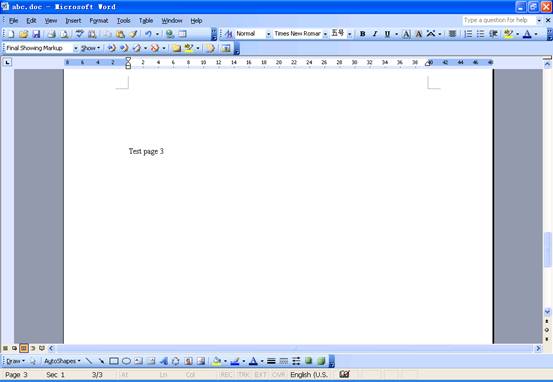The image size is (553, 382).
Task: Toggle Underline formatting
Action: click(x=387, y=34)
